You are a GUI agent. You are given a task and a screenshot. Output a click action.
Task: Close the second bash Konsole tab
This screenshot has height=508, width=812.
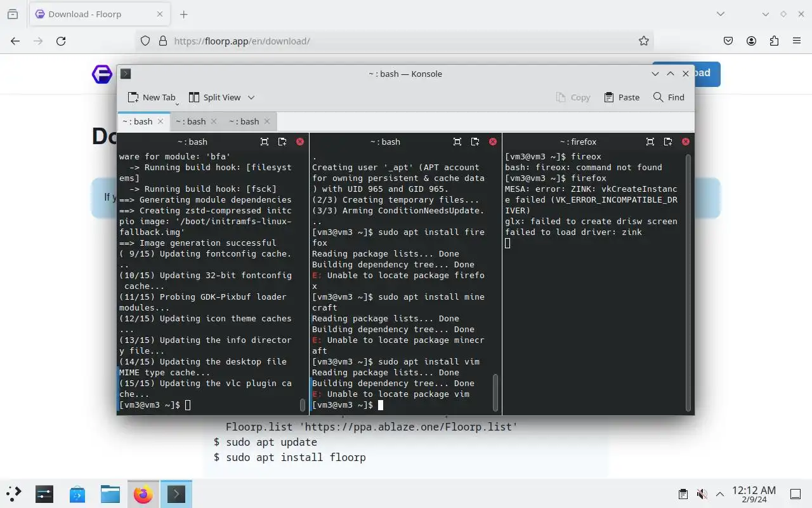(x=214, y=121)
